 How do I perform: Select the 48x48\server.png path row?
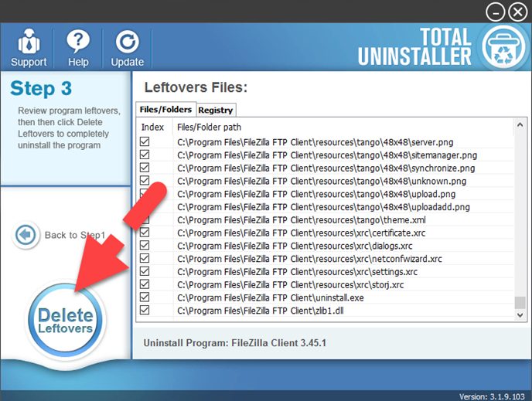(x=315, y=142)
